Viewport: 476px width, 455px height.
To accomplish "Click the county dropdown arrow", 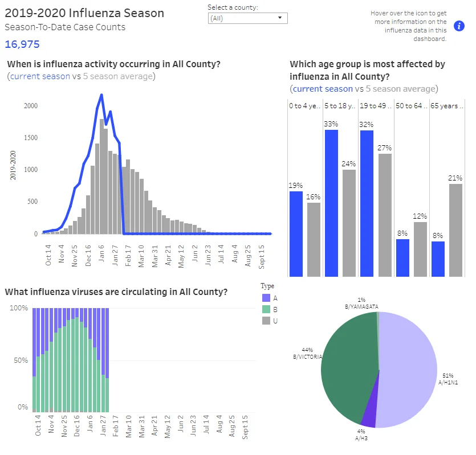I will [280, 18].
